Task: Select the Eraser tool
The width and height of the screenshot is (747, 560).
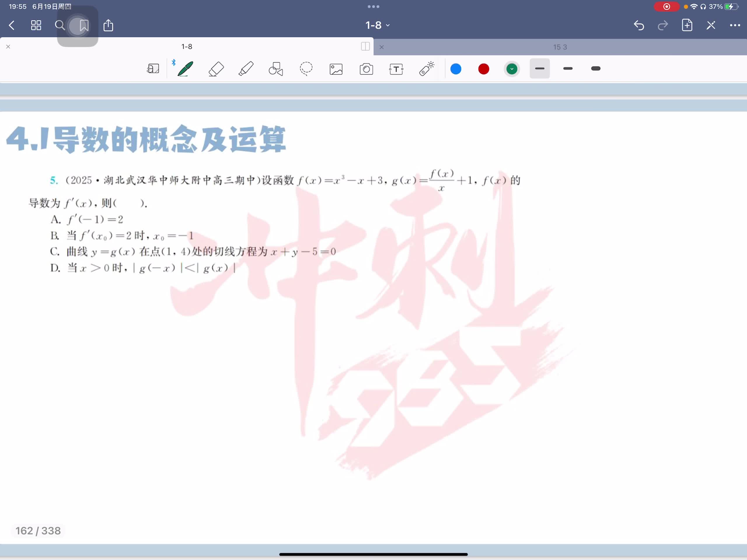Action: point(216,69)
